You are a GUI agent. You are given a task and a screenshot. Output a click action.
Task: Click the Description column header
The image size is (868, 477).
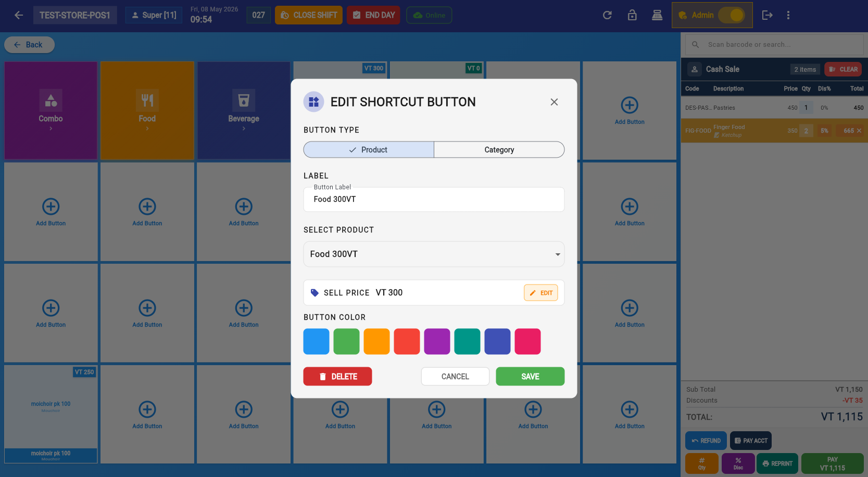(x=728, y=89)
